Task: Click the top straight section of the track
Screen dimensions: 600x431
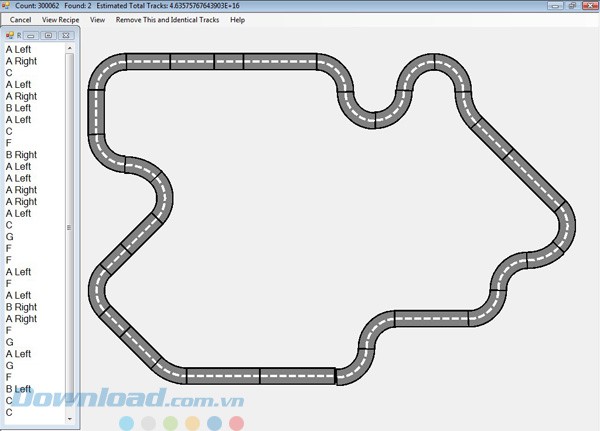Action: pyautogui.click(x=220, y=61)
